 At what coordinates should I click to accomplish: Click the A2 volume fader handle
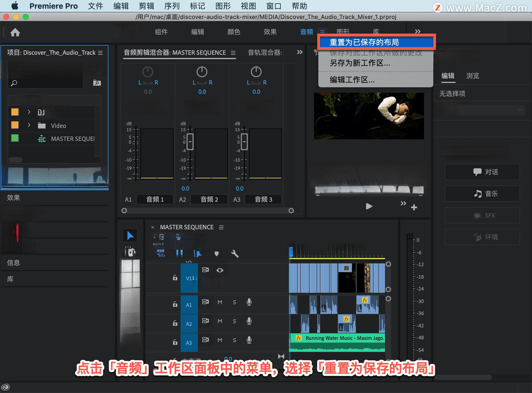tap(190, 142)
